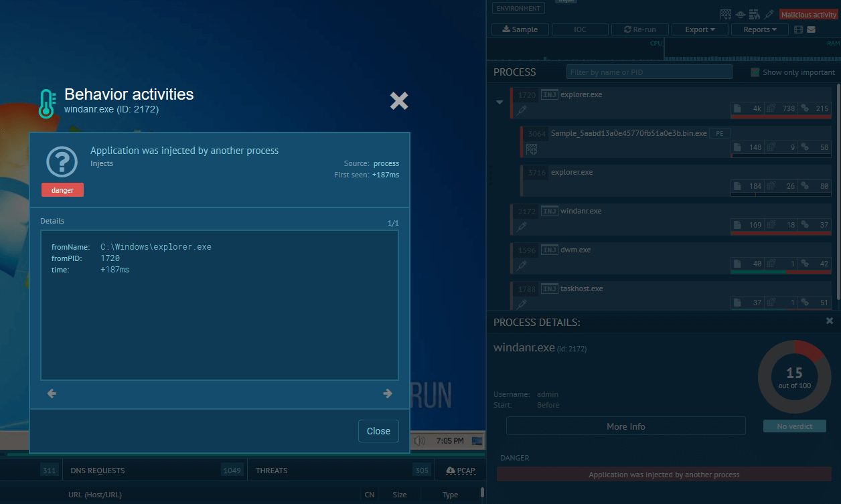Click the 7:05 PM clock in VM taskbar
This screenshot has width=841, height=504.
coord(450,441)
